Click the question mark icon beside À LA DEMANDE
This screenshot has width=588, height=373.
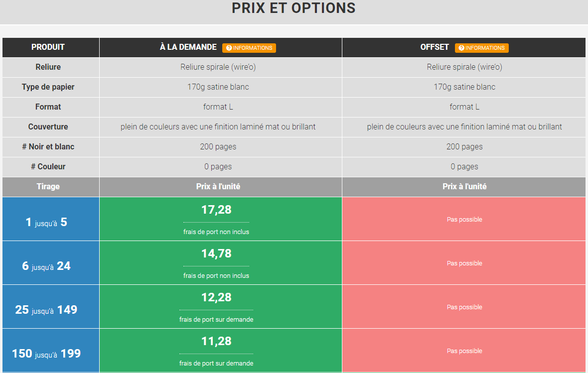pos(229,48)
